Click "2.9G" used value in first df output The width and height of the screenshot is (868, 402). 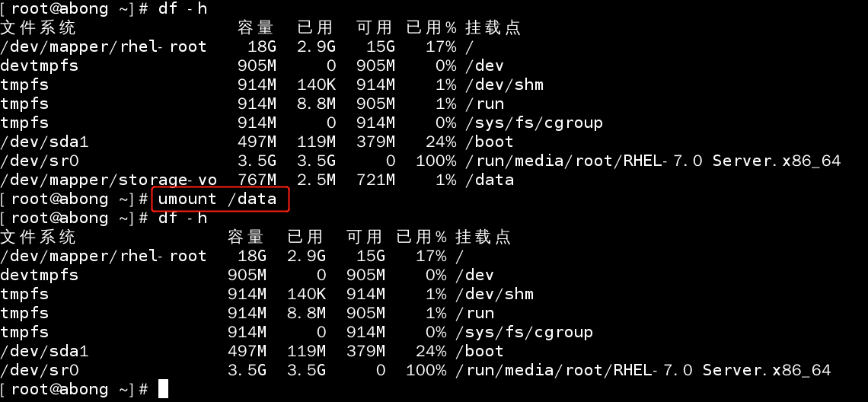[316, 46]
